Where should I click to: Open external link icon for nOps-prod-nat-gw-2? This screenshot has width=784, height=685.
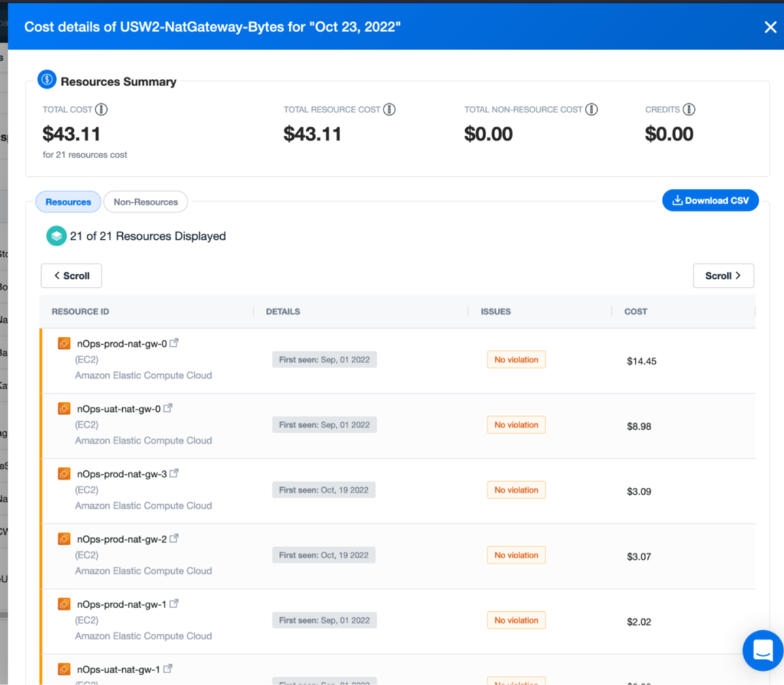click(x=174, y=539)
